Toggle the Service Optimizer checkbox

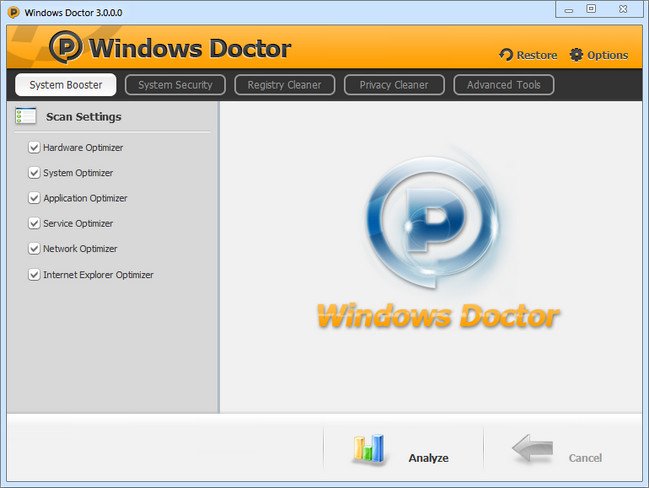[34, 223]
